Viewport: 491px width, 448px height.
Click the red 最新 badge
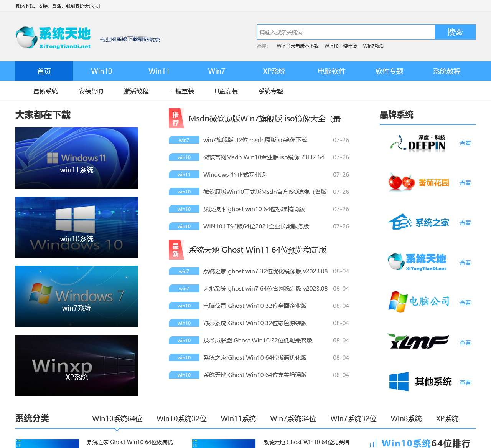coord(176,250)
